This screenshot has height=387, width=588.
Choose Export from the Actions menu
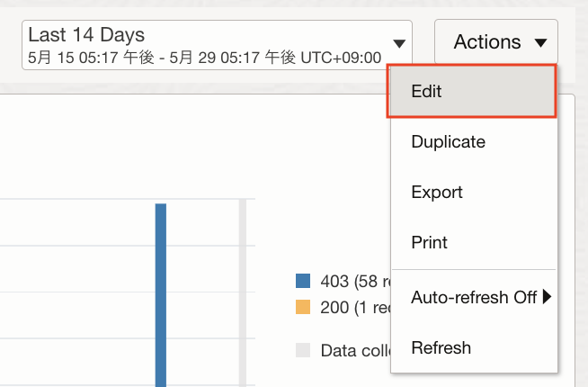pyautogui.click(x=437, y=192)
